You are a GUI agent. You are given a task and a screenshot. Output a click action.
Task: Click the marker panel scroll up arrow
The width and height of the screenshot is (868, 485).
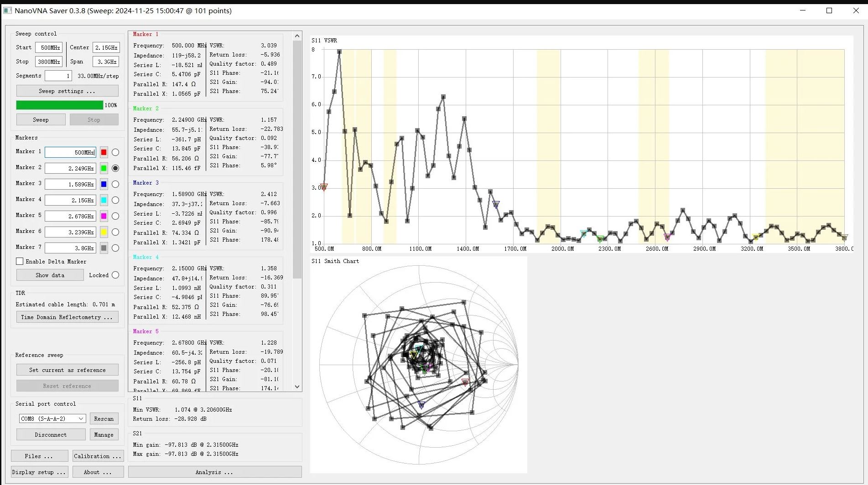click(x=297, y=36)
